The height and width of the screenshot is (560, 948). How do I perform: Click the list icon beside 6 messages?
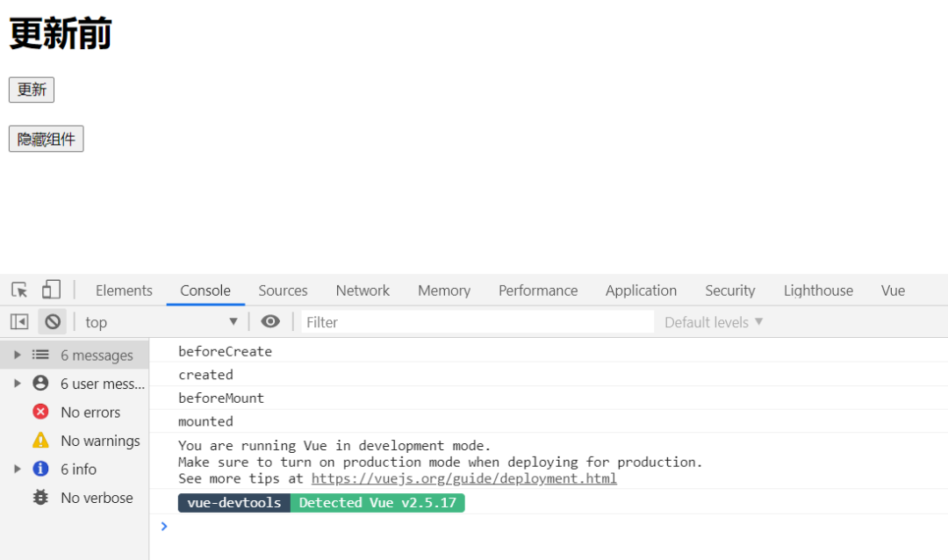(40, 355)
